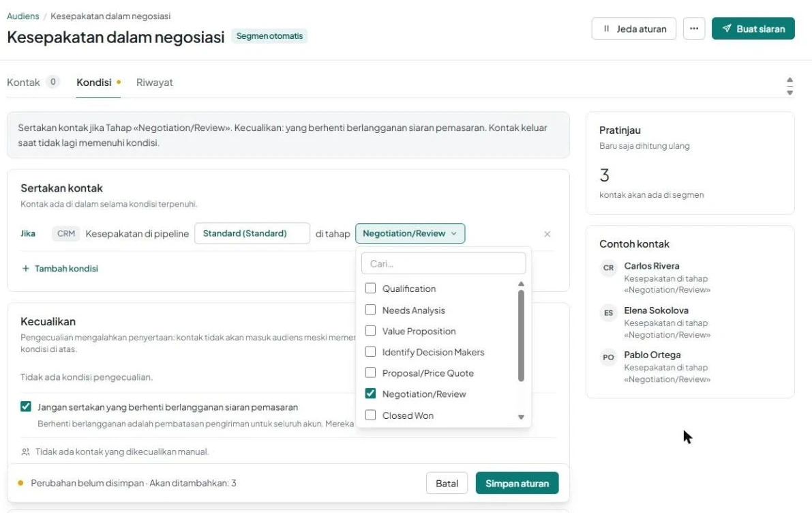Check the Closed Won stage checkbox
Image resolution: width=812 pixels, height=513 pixels.
point(370,415)
